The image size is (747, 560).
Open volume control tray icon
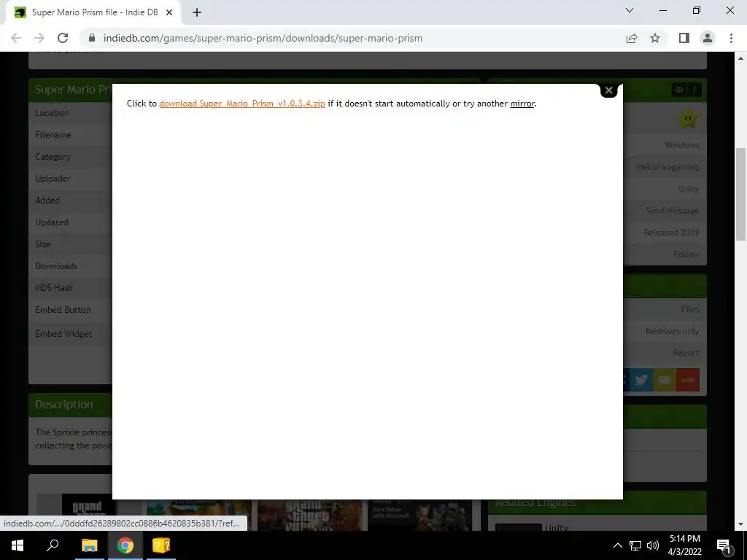653,545
